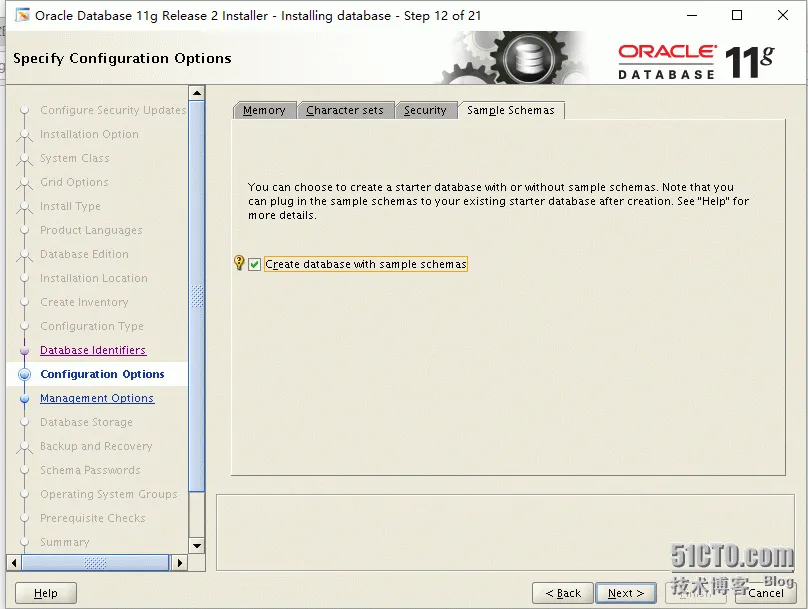Click the lightbulb hint icon beside checkbox

239,263
